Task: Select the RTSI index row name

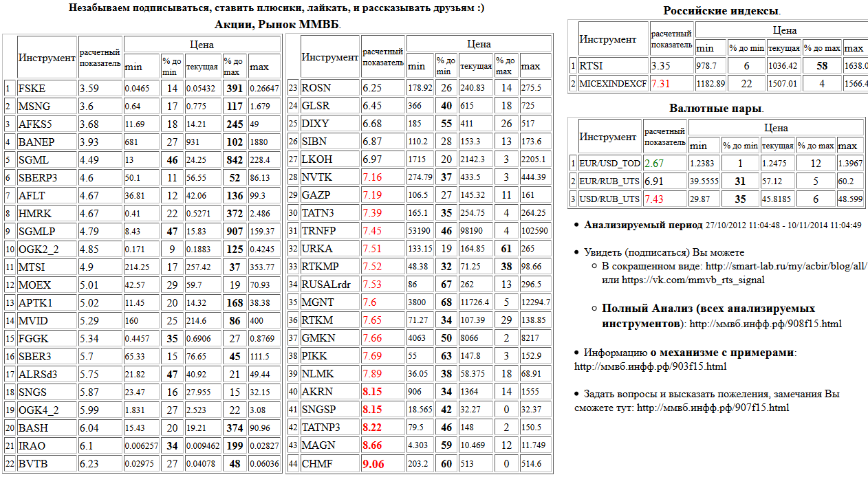Action: point(593,66)
